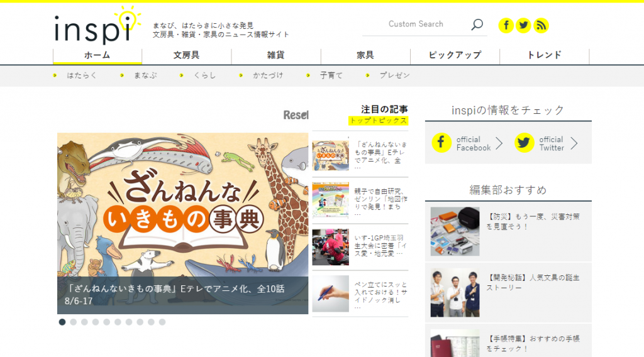Open the ざんねんないきもの thumbnail in top picks

click(331, 154)
